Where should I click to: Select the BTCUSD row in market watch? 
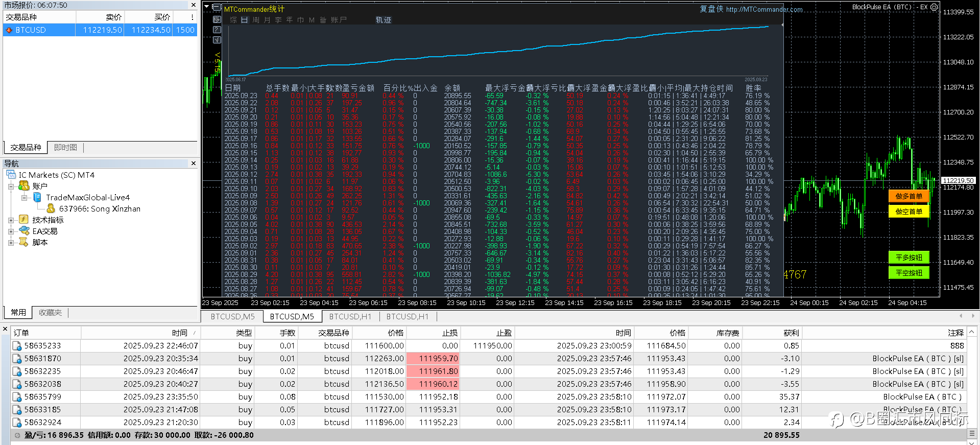pos(31,30)
